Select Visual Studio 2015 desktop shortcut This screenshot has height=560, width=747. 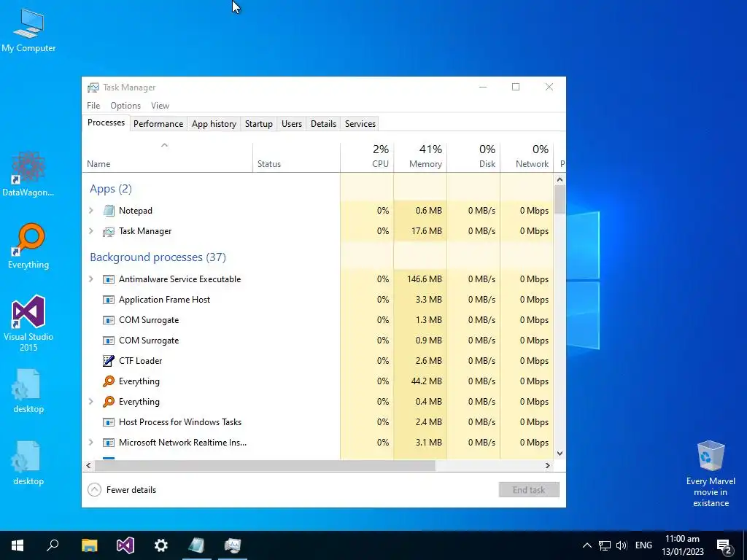[x=28, y=323]
